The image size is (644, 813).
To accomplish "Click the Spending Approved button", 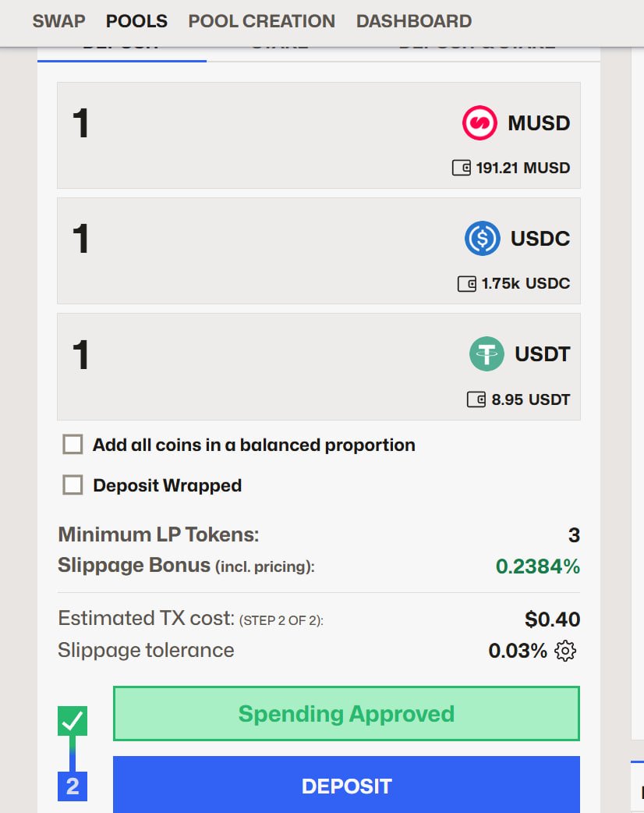I will [x=346, y=714].
